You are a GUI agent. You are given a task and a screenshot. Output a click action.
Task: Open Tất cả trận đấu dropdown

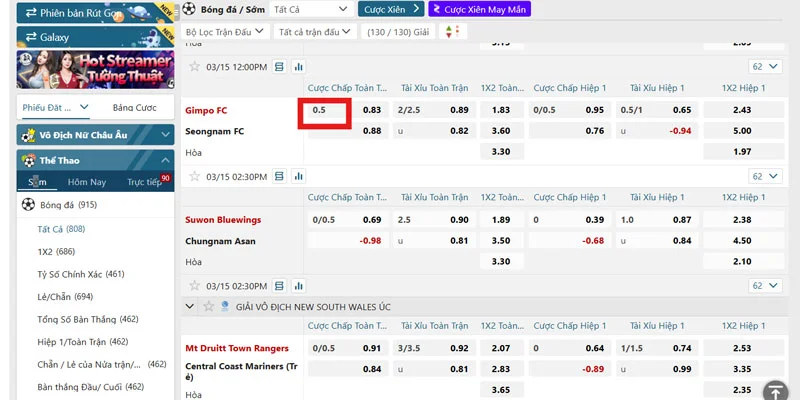[x=315, y=32]
